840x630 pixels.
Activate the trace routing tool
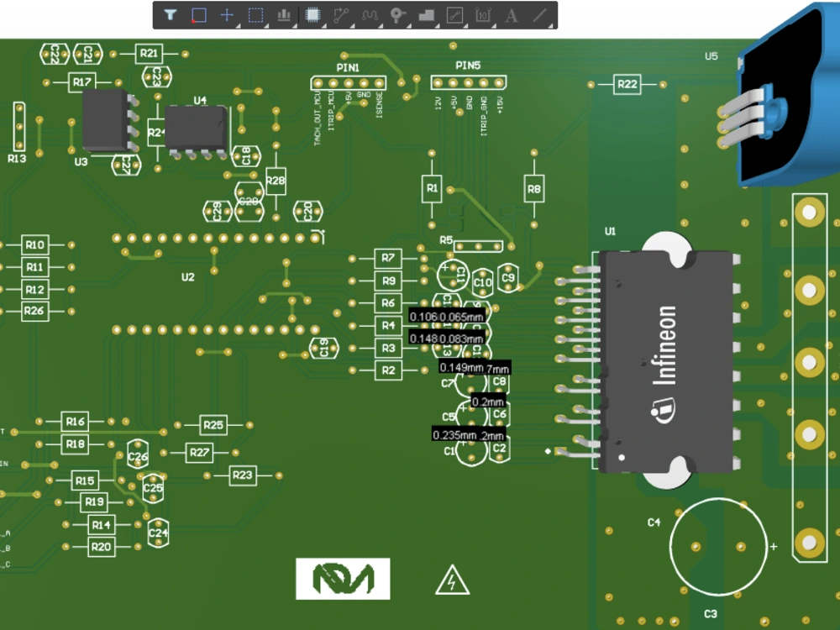tap(341, 13)
